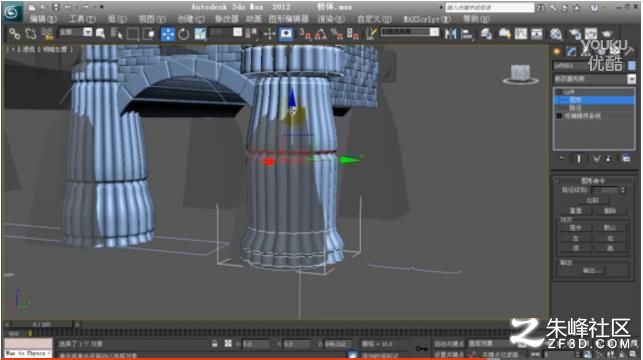Toggle Keyboard Shortcut Override
This screenshot has width=643, height=360.
[x=286, y=34]
